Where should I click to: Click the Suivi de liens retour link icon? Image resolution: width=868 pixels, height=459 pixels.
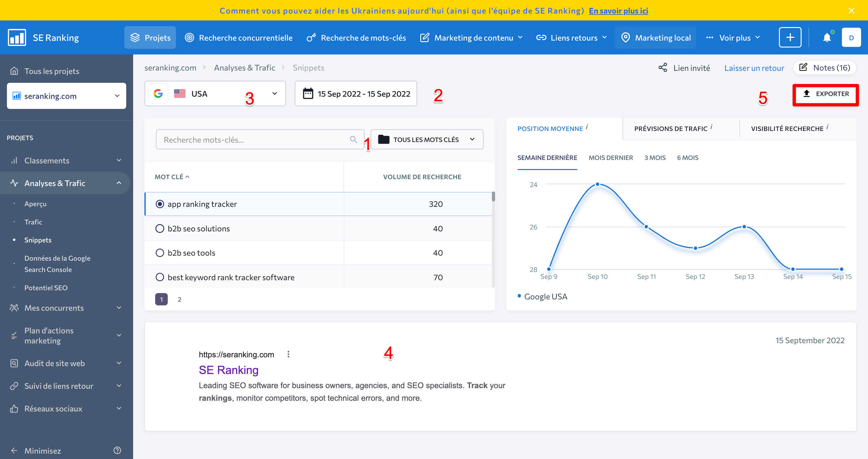click(x=14, y=386)
